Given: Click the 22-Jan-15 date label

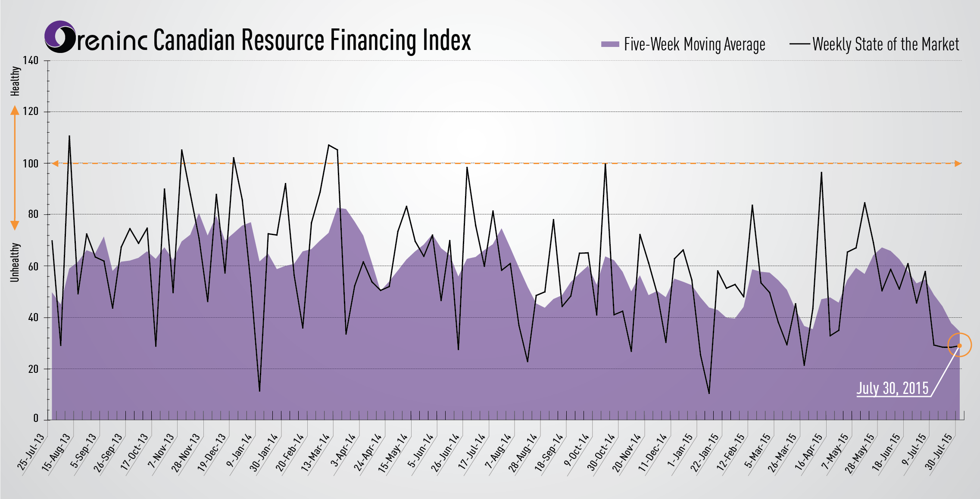Looking at the screenshot, I should coord(705,452).
